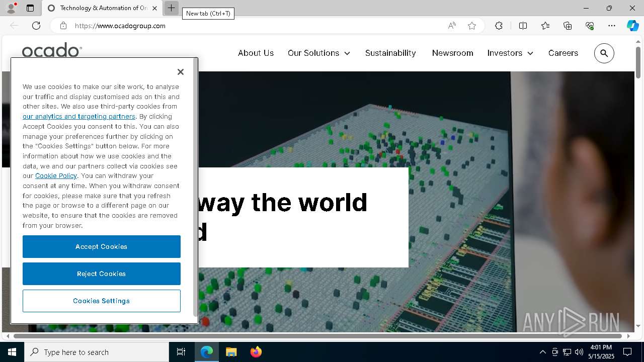This screenshot has height=362, width=644.
Task: Close the cookie consent dialog
Action: 181,72
